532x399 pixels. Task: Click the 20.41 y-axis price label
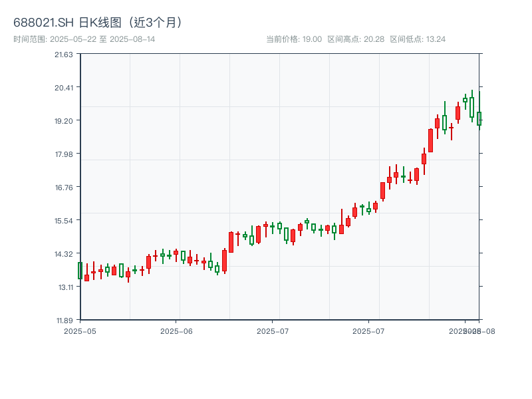click(x=64, y=87)
